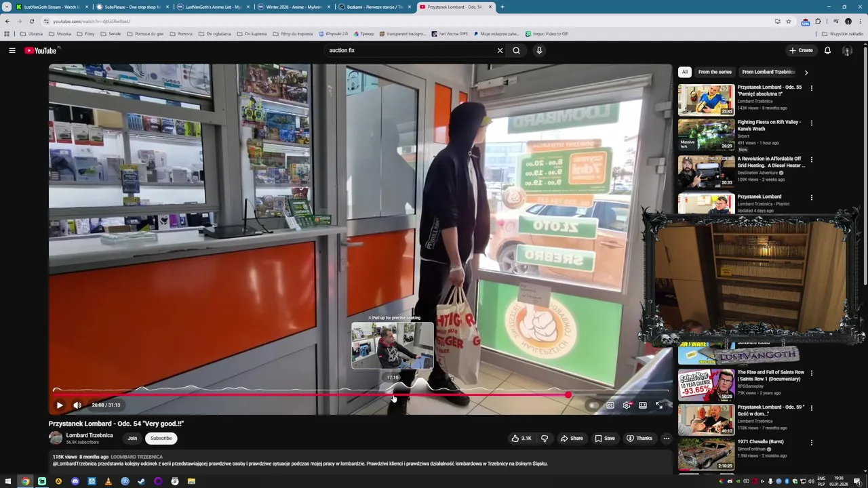
Task: Open the player settings gear
Action: pyautogui.click(x=627, y=405)
